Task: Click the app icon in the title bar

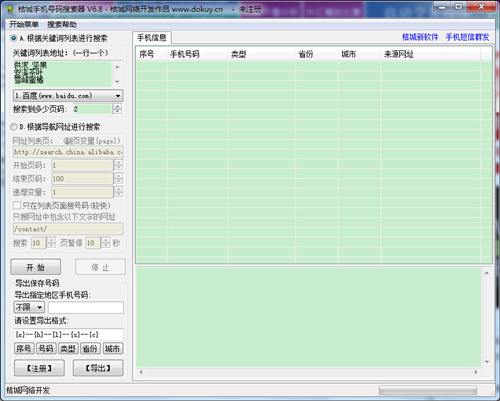Action: tap(10, 9)
